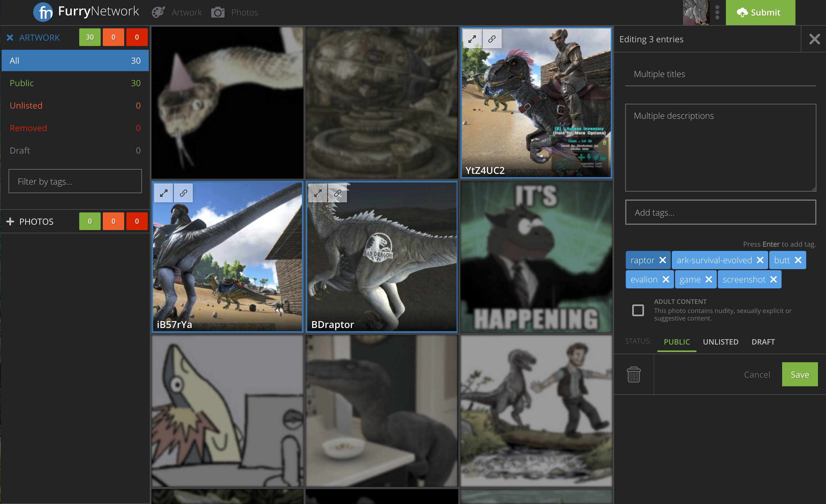This screenshot has width=826, height=504.
Task: Expand the Photos sidebar section
Action: (x=10, y=222)
